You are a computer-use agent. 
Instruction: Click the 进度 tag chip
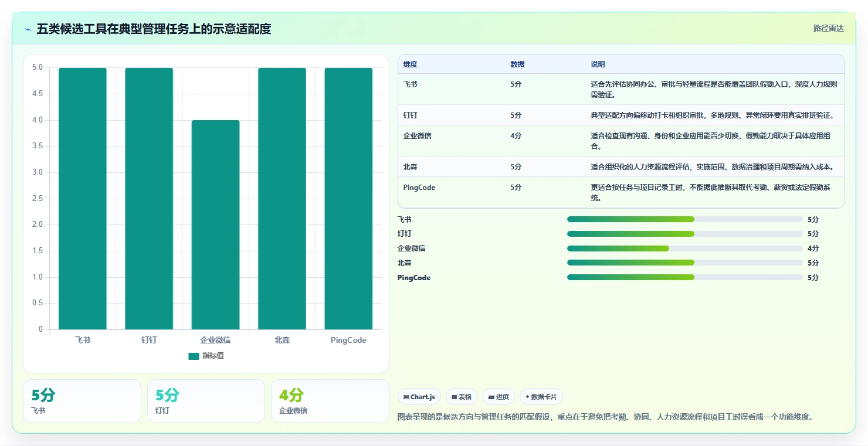pos(499,397)
